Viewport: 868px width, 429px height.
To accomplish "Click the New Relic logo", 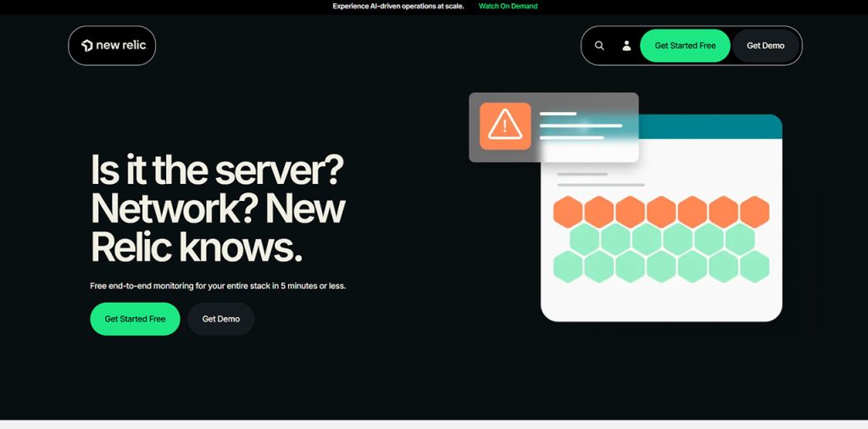I will point(113,46).
